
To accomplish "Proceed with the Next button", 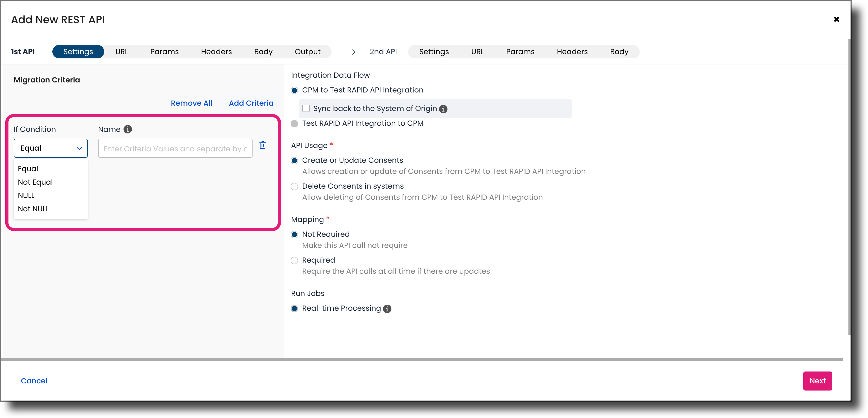I will click(x=817, y=381).
